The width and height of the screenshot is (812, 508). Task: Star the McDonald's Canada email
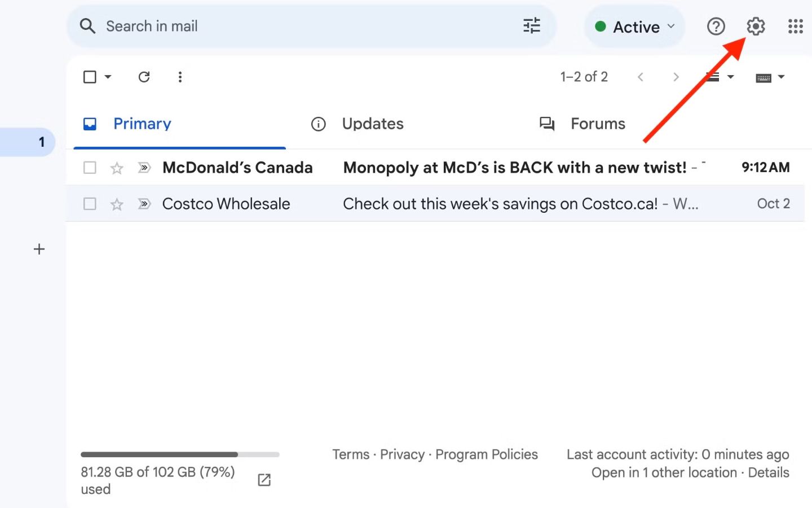tap(116, 167)
